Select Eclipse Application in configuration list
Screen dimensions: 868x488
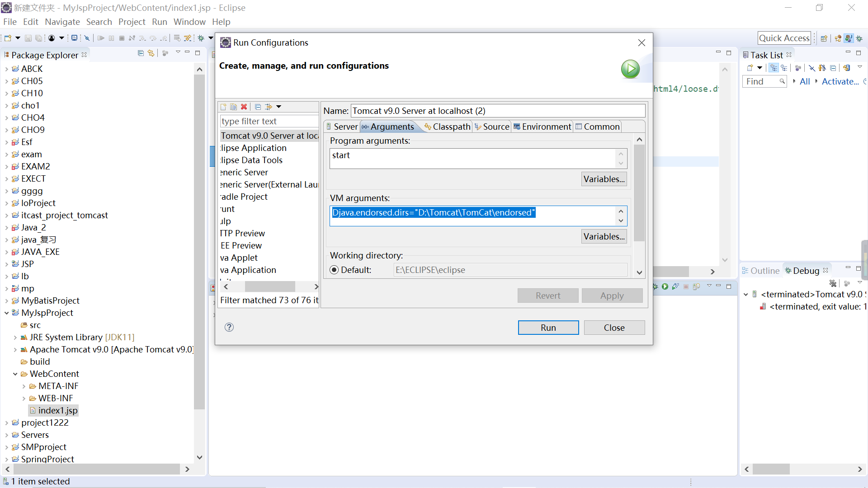point(254,148)
